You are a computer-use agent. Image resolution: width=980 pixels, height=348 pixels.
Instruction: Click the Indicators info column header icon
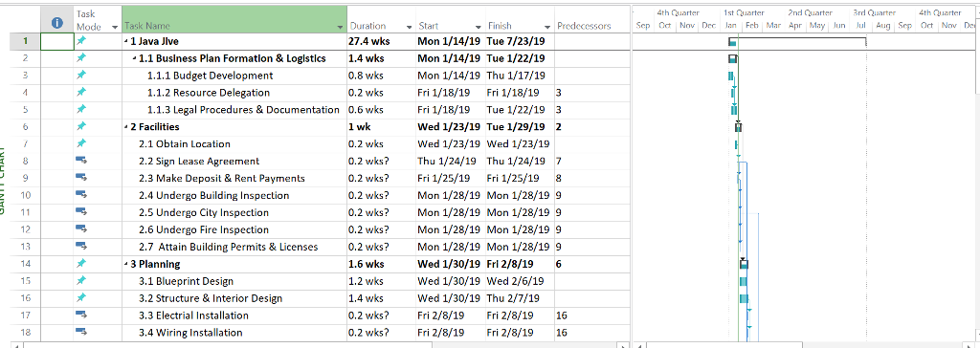pyautogui.click(x=57, y=23)
